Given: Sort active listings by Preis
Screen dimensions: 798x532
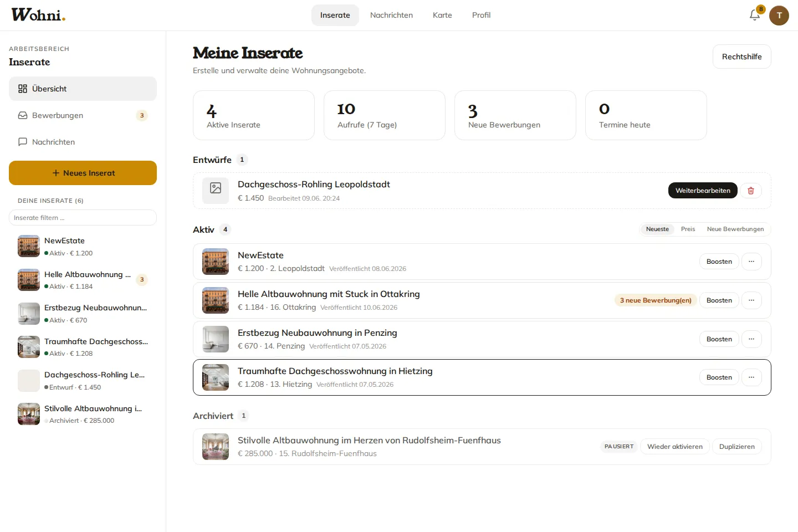Looking at the screenshot, I should [688, 229].
